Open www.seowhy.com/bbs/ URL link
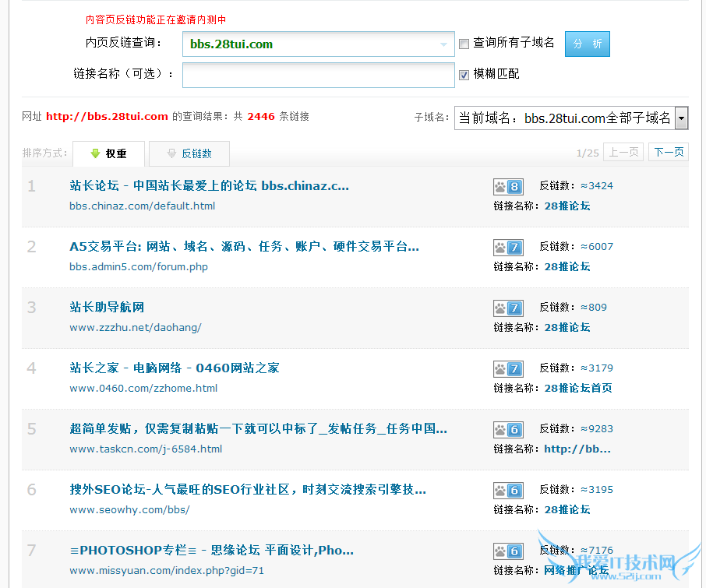706x588 pixels. (x=129, y=509)
